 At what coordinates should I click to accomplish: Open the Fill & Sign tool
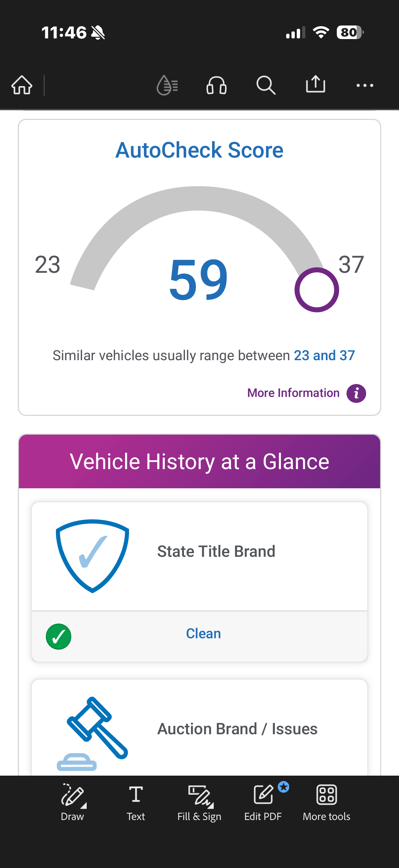click(199, 802)
